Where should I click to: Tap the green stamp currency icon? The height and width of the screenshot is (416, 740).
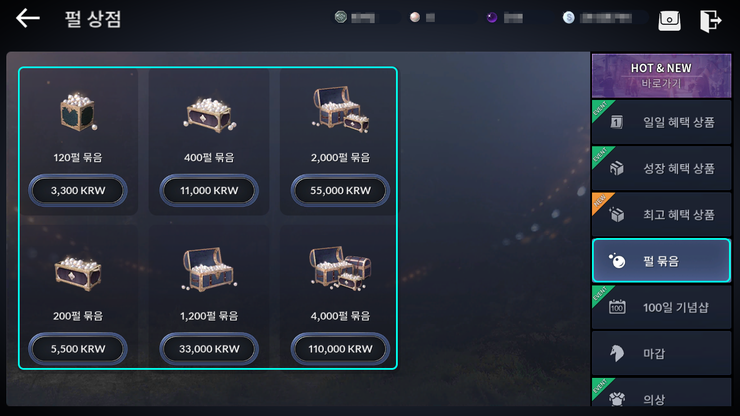(x=340, y=17)
